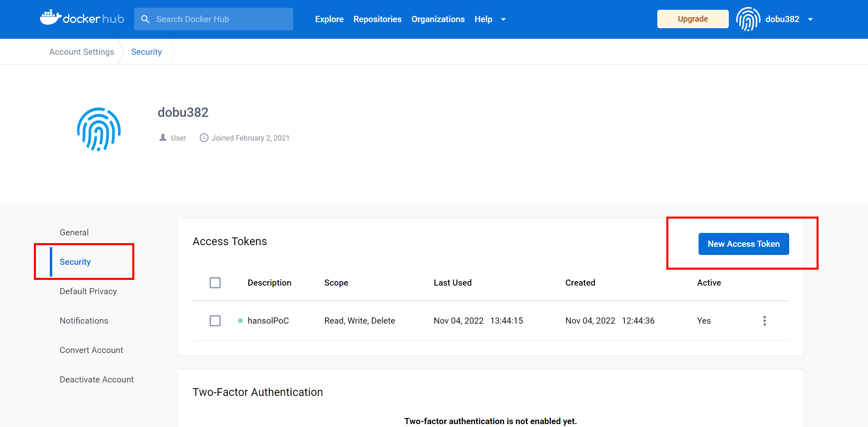The height and width of the screenshot is (427, 868).
Task: Create a New Access Token
Action: (743, 244)
